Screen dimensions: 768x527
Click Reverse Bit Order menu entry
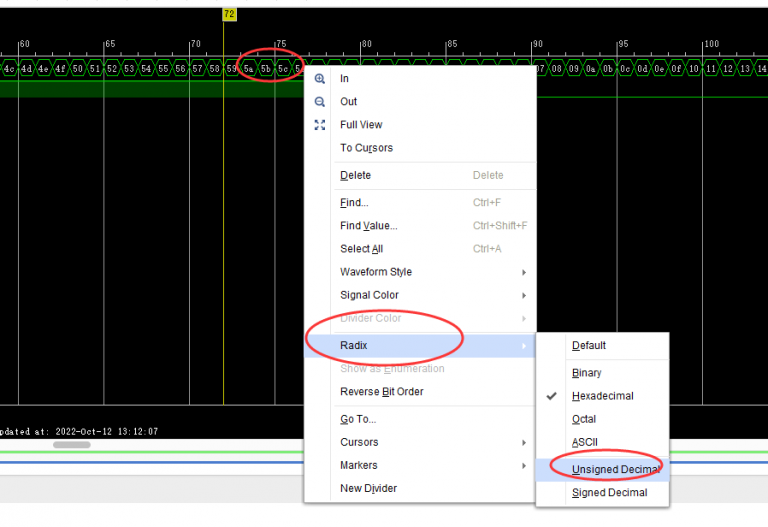click(x=381, y=392)
